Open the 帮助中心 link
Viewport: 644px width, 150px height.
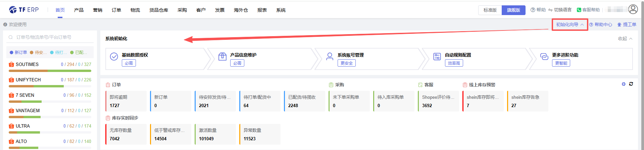tap(601, 24)
